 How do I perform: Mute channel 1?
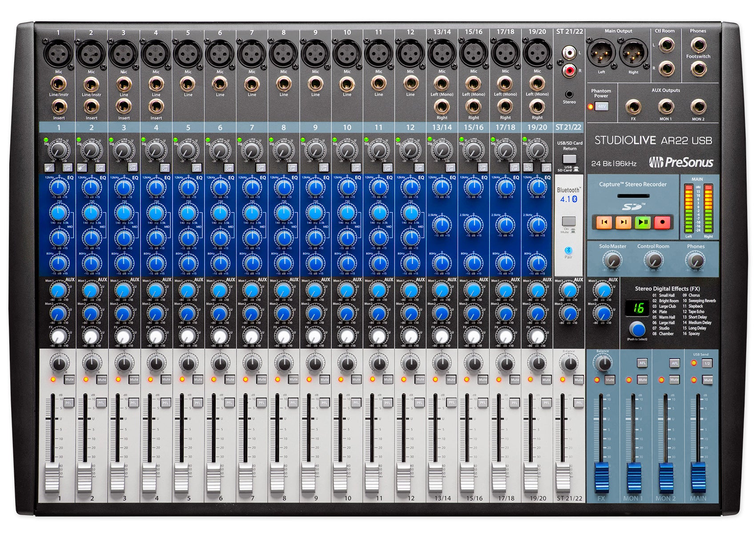(x=69, y=380)
